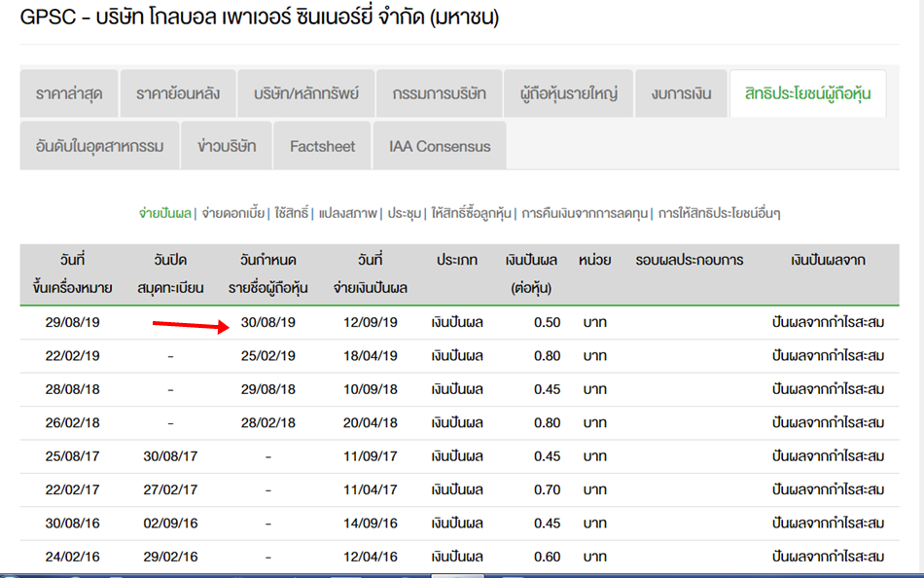Open the ให้สิทธิ์ซื้อลูกหุ้น link

pyautogui.click(x=471, y=213)
